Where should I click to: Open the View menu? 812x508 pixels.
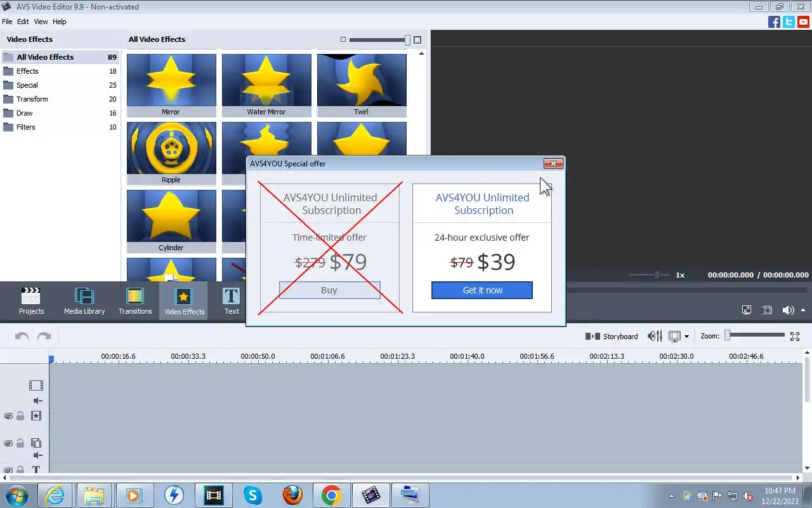[41, 22]
